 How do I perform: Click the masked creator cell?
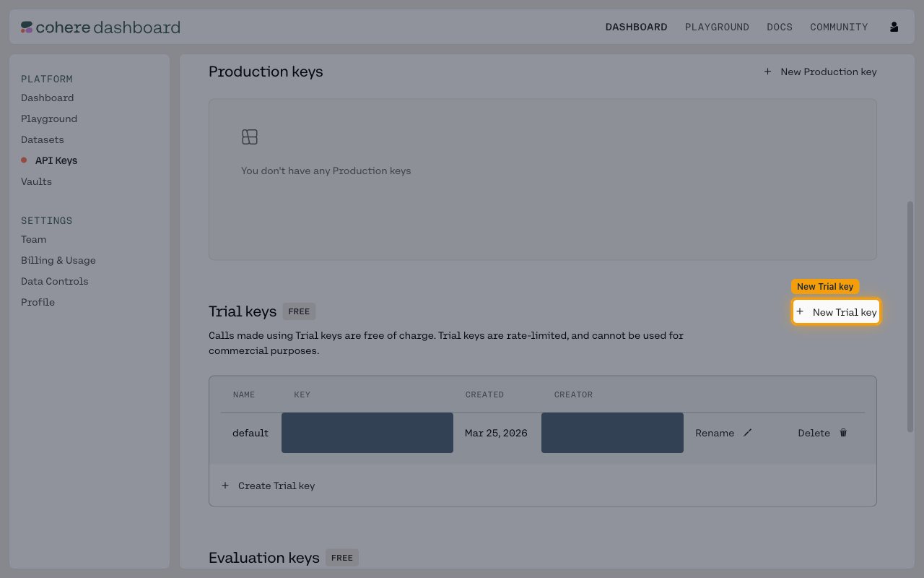click(612, 433)
